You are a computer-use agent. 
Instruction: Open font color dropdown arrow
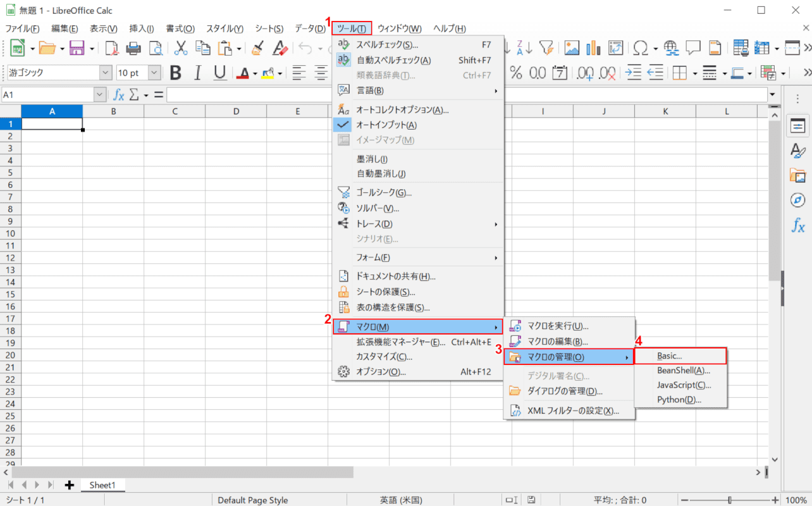254,73
